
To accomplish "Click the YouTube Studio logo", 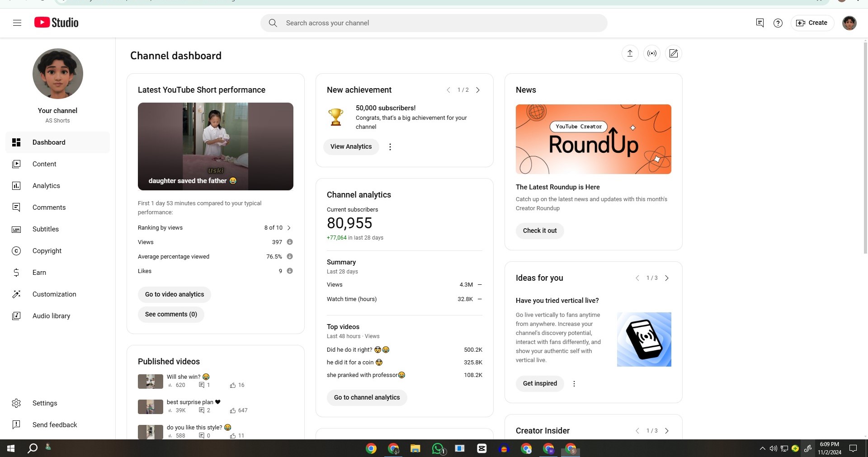I will point(57,23).
